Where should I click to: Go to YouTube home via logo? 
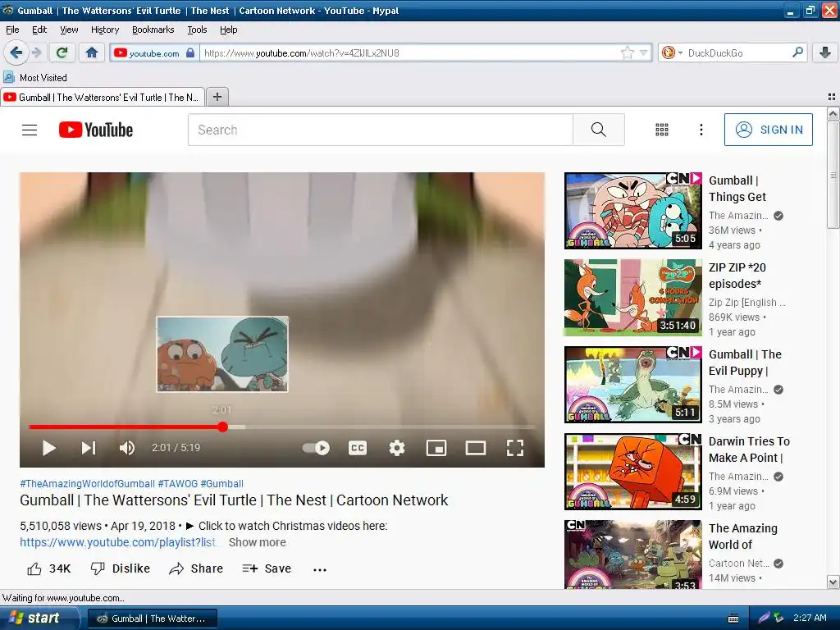96,130
